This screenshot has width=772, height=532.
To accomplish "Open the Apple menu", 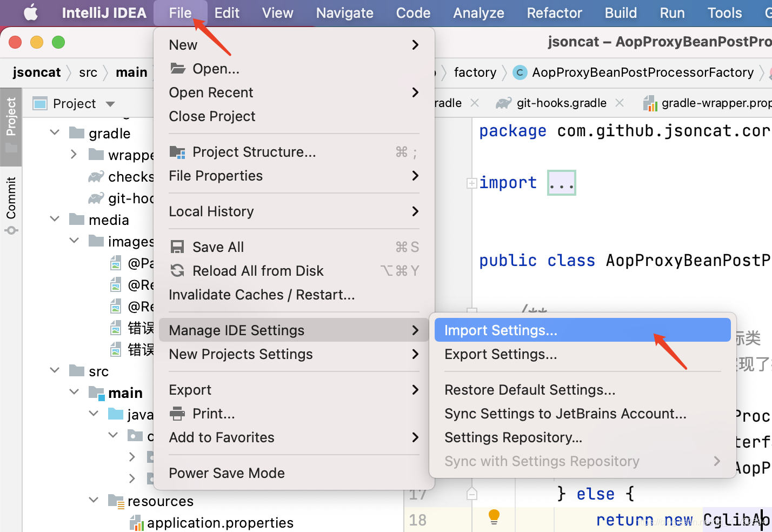I will pyautogui.click(x=31, y=12).
